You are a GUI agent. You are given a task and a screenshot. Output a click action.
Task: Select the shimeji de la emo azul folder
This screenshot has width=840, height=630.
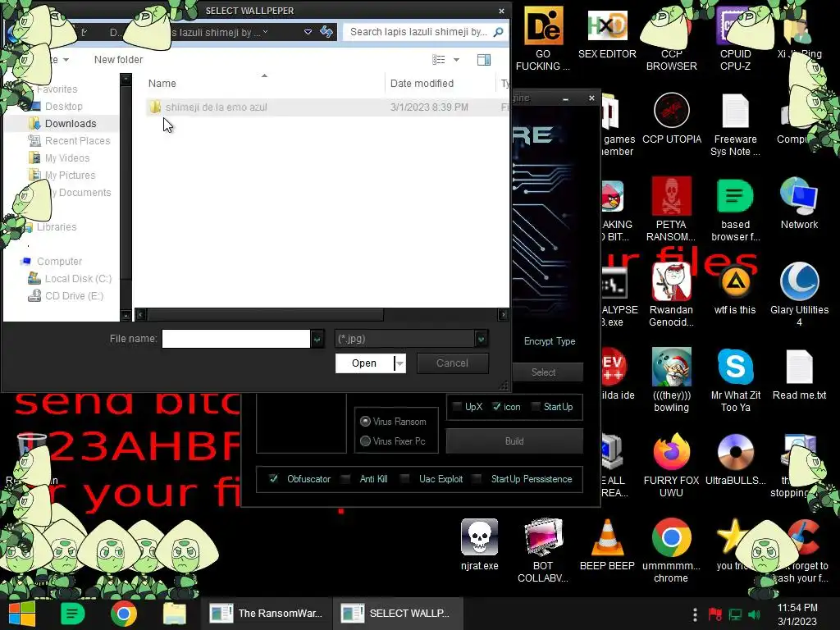pos(217,107)
